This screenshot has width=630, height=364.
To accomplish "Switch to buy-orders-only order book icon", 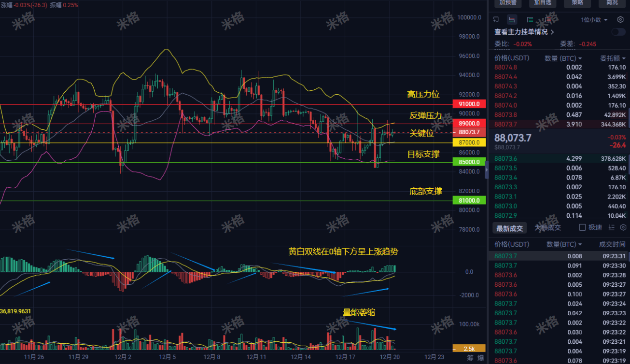I will [x=530, y=20].
